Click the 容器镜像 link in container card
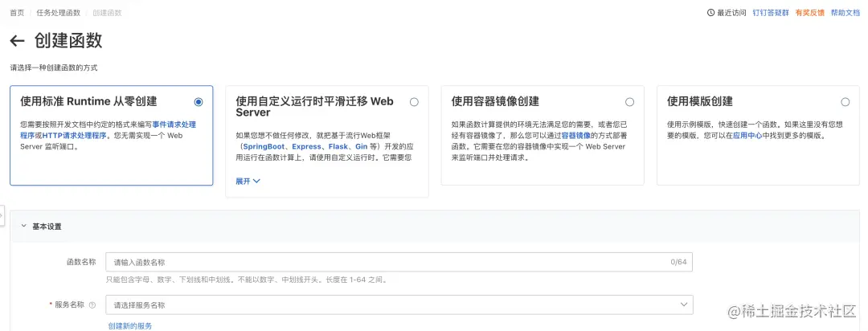 coord(576,136)
